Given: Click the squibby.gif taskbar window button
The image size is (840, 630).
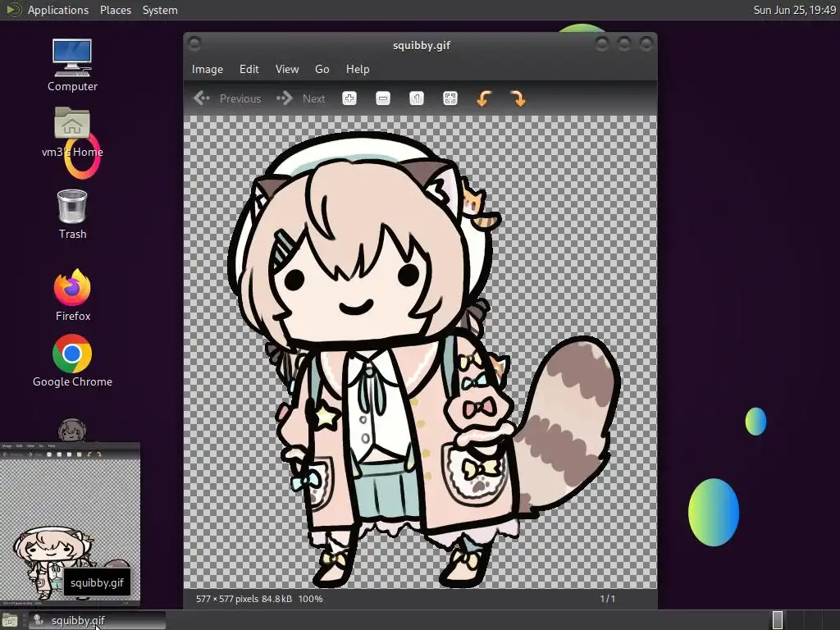Looking at the screenshot, I should point(97,620).
